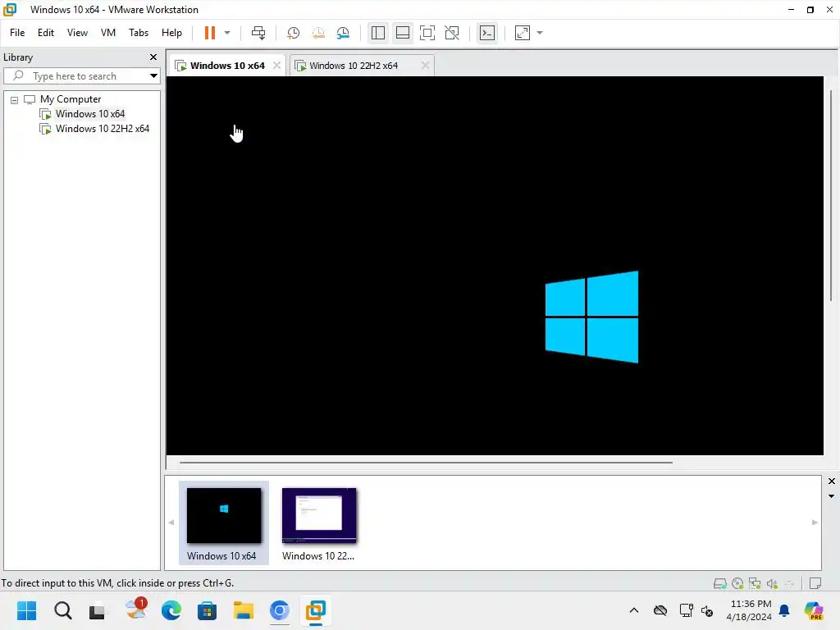Open the thumbnail bar options arrow

(832, 496)
